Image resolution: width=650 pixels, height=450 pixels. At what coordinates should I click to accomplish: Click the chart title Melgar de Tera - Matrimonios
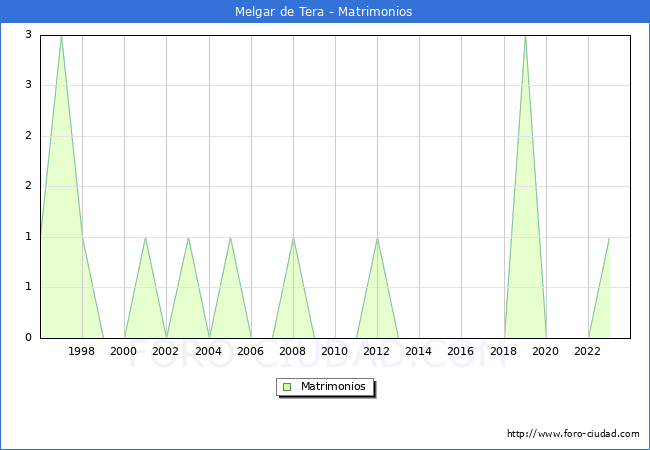[x=325, y=12]
